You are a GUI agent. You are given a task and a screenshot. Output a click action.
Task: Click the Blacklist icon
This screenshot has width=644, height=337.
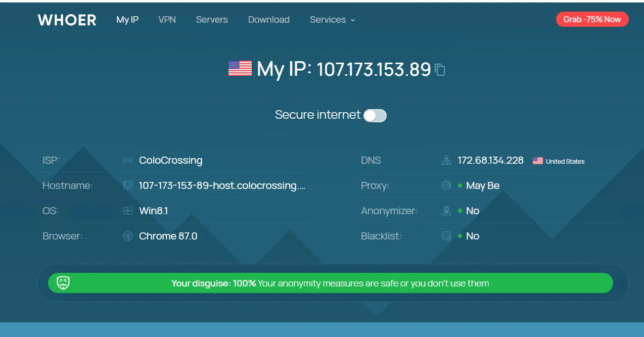coord(446,236)
